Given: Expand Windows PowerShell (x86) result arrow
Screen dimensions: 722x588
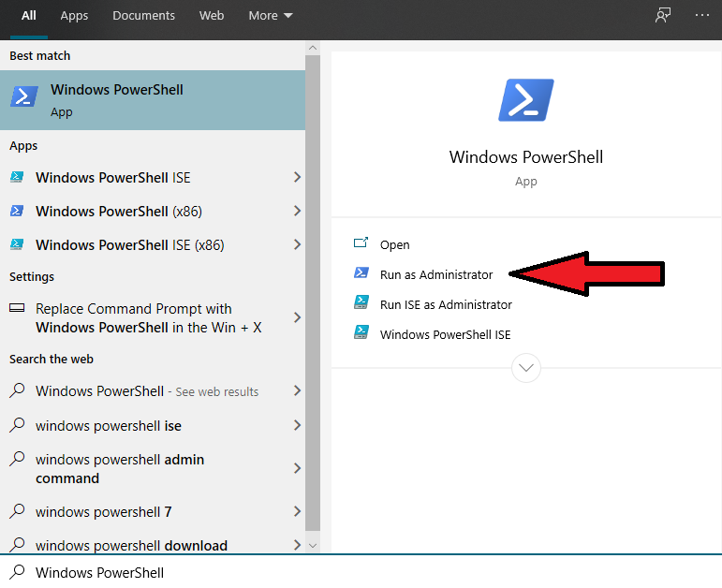Looking at the screenshot, I should click(298, 211).
